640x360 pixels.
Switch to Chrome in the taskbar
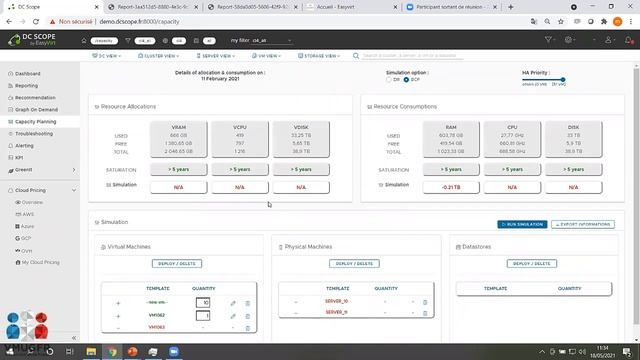click(112, 351)
